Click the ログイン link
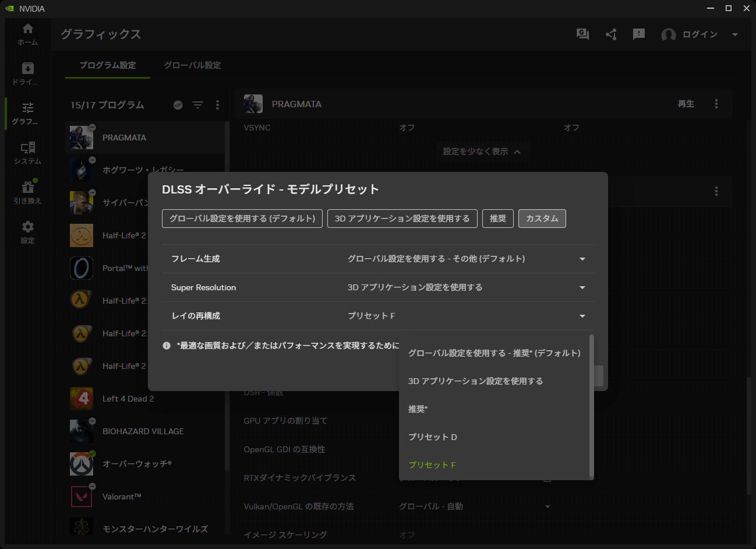The height and width of the screenshot is (549, 756). [x=700, y=34]
